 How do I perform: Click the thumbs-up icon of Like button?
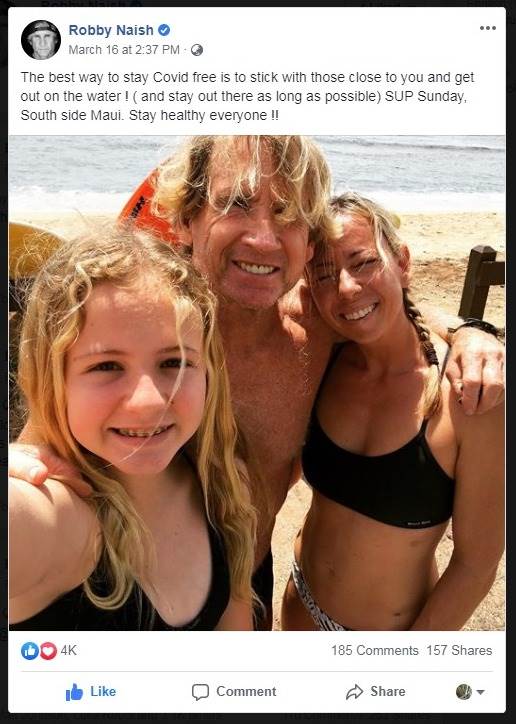(74, 692)
